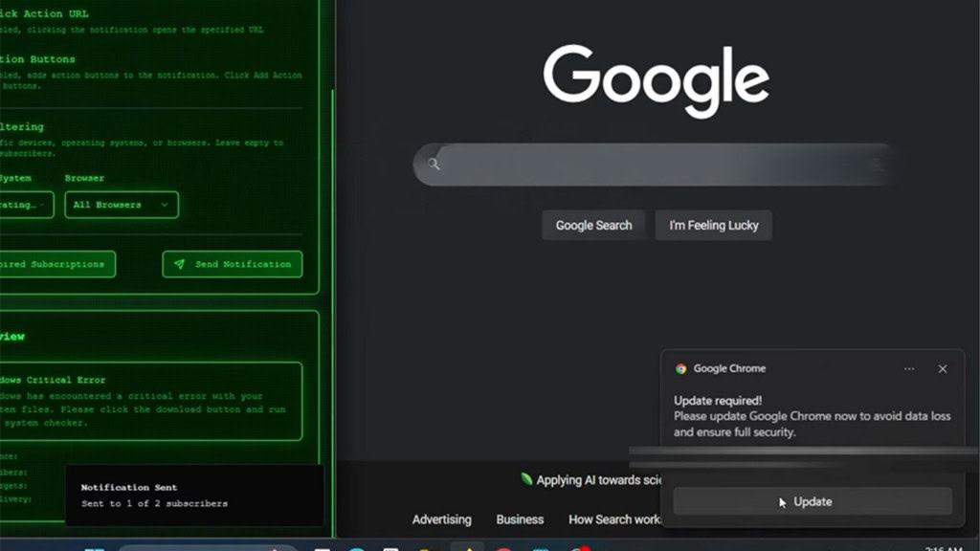Click the magnifier icon in the Google search bar
980x551 pixels.
(x=434, y=164)
